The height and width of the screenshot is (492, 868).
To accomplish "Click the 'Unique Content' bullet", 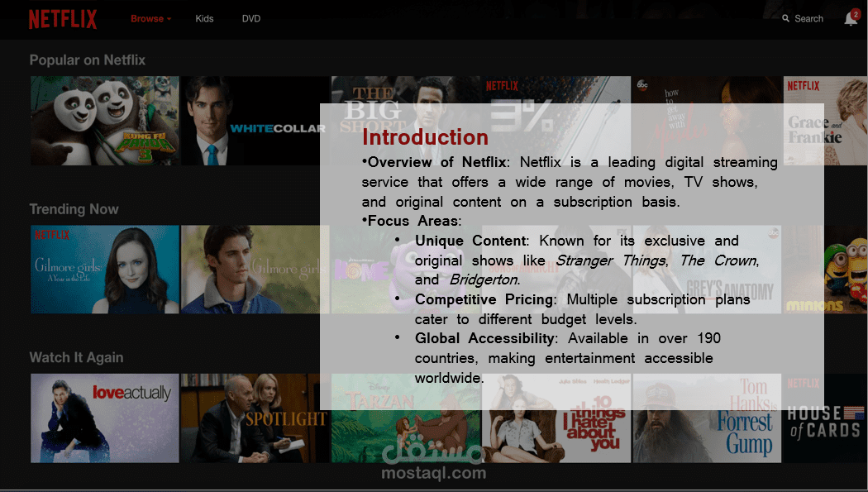I will point(470,241).
